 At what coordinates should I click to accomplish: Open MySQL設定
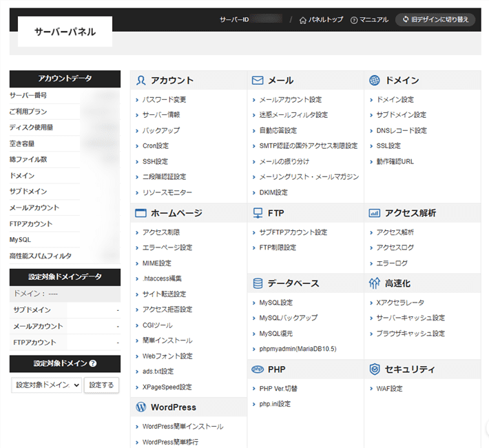pos(276,303)
